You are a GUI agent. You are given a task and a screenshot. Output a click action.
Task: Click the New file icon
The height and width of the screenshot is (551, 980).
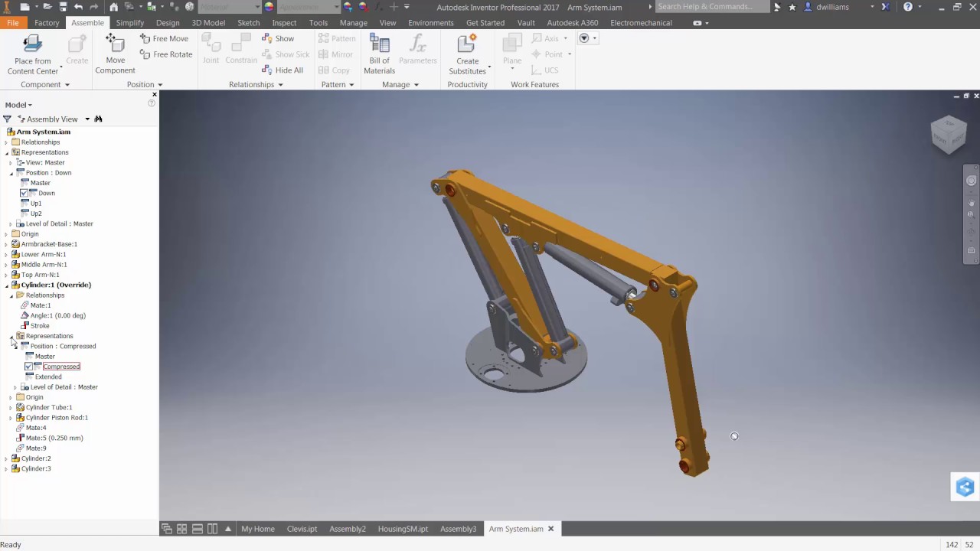(x=24, y=7)
